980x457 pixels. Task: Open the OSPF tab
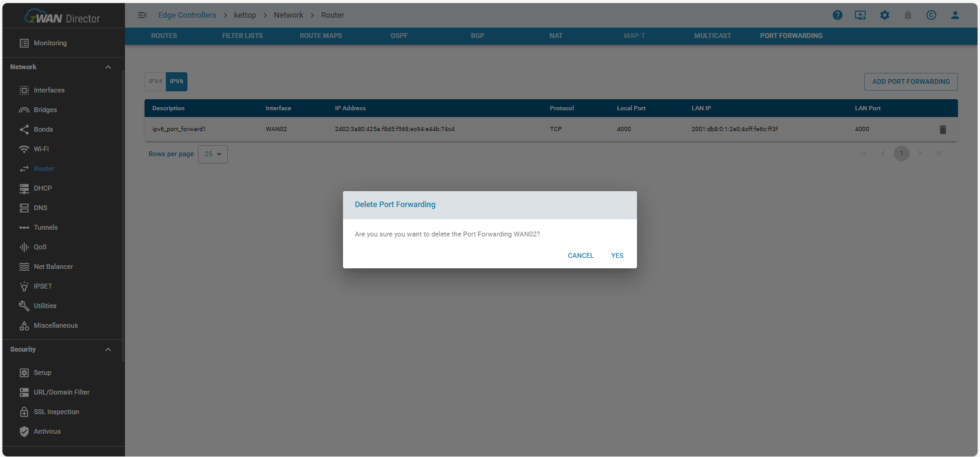[x=399, y=36]
